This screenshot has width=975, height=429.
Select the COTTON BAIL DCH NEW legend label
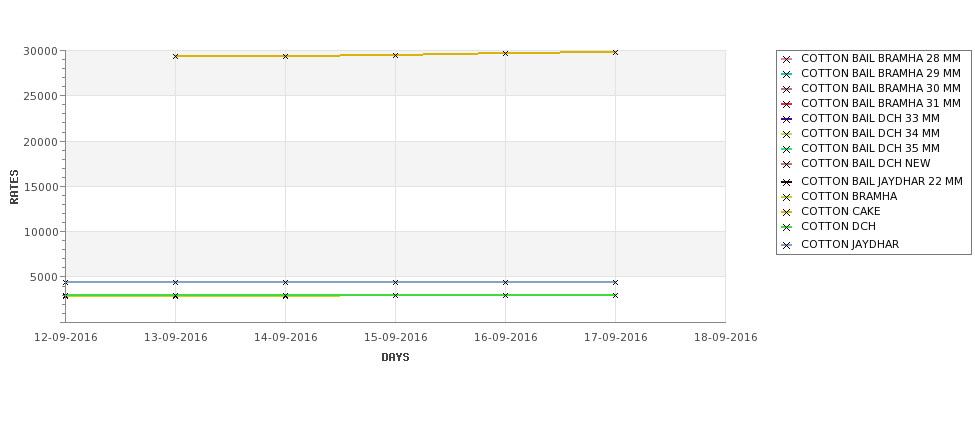(865, 164)
